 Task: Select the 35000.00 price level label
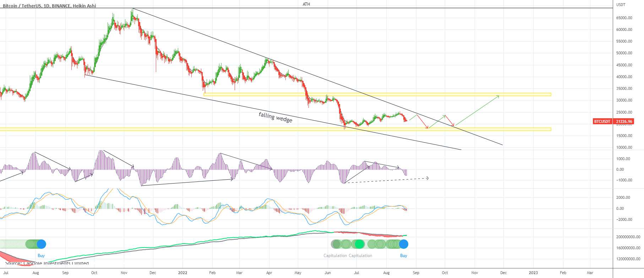[624, 88]
